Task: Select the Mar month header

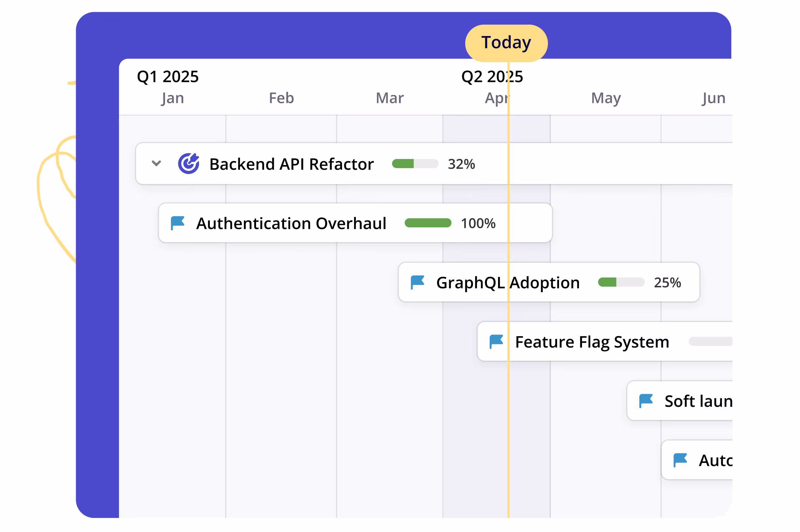Action: [x=390, y=98]
